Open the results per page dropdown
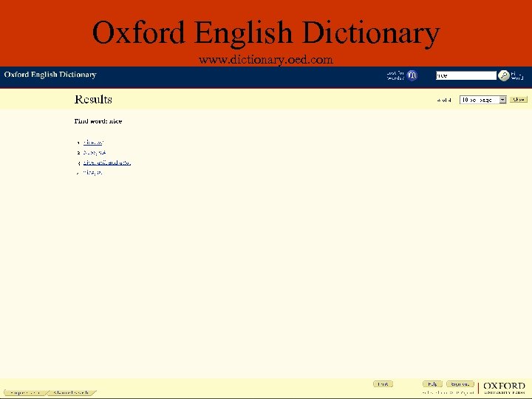 click(x=482, y=100)
